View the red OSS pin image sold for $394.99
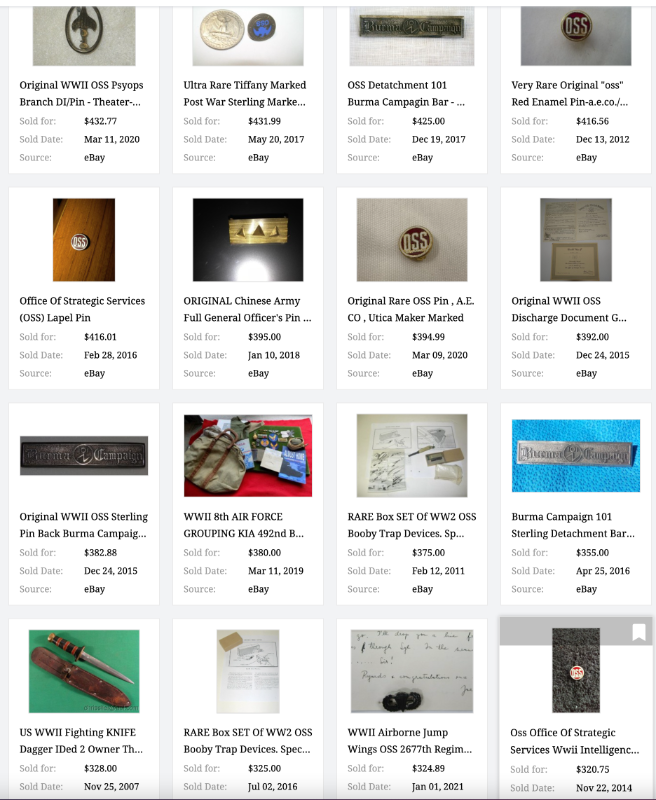 click(x=412, y=240)
